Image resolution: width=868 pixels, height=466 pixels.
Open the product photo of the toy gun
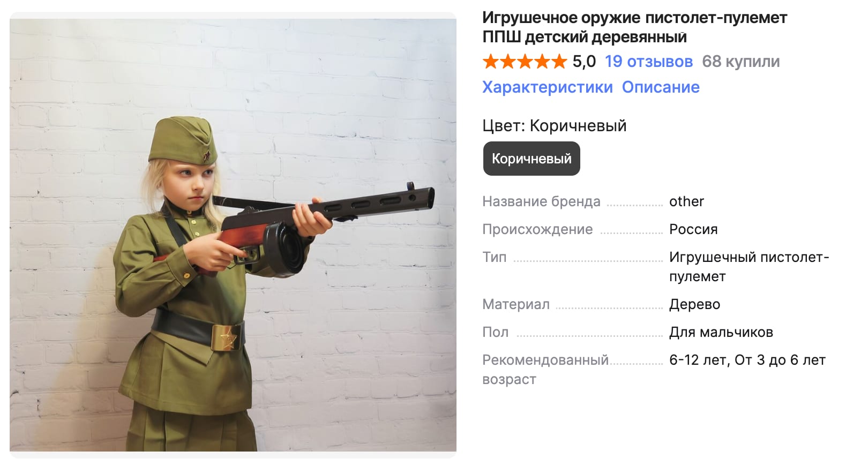click(233, 235)
